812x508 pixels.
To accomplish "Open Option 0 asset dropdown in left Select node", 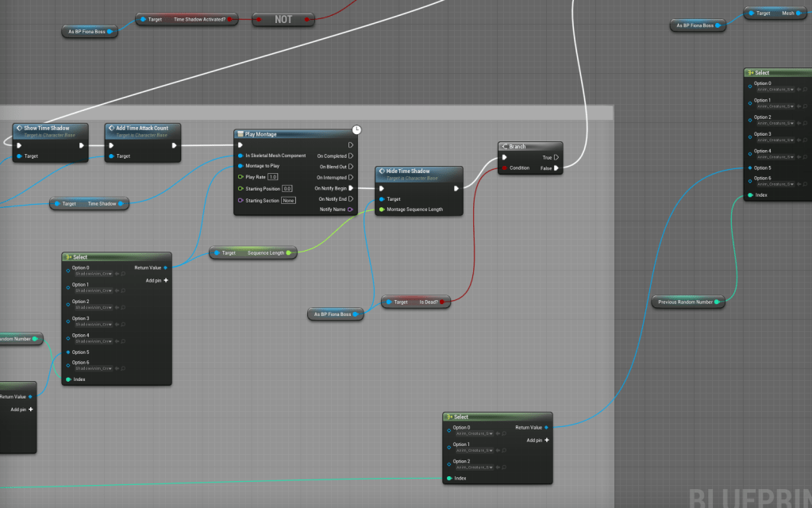I will click(94, 274).
